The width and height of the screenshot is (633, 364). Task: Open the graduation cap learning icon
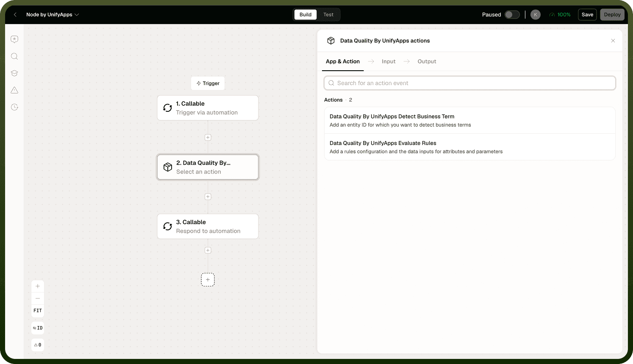click(14, 73)
